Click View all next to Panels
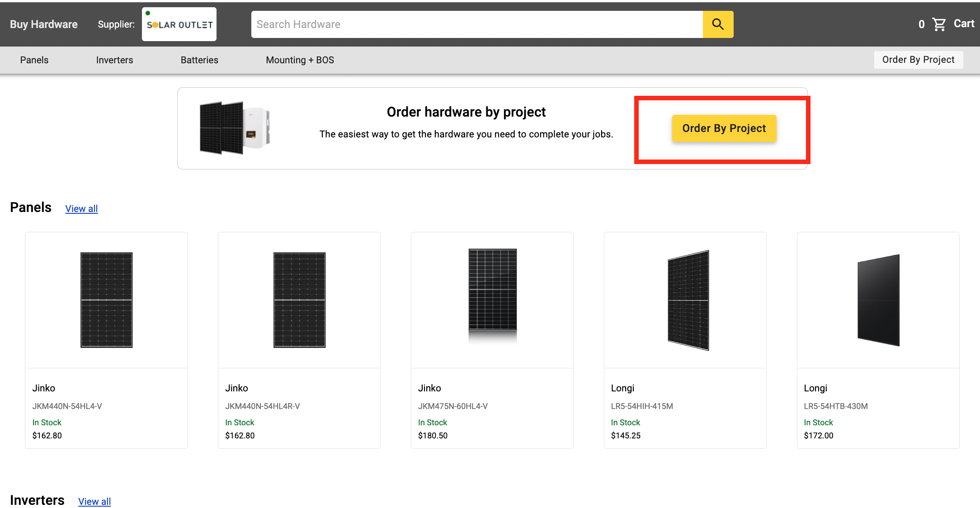 tap(81, 209)
